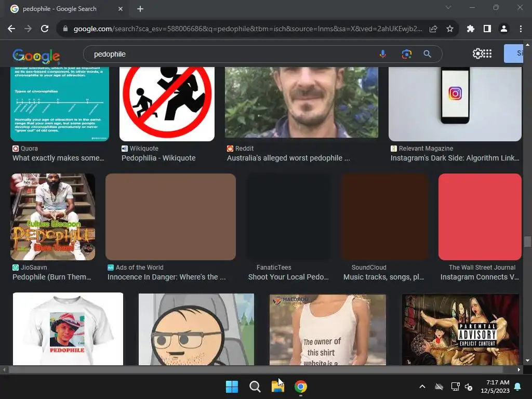Click the blue Sign in button
Viewport: 532px width, 399px height.
(514, 54)
